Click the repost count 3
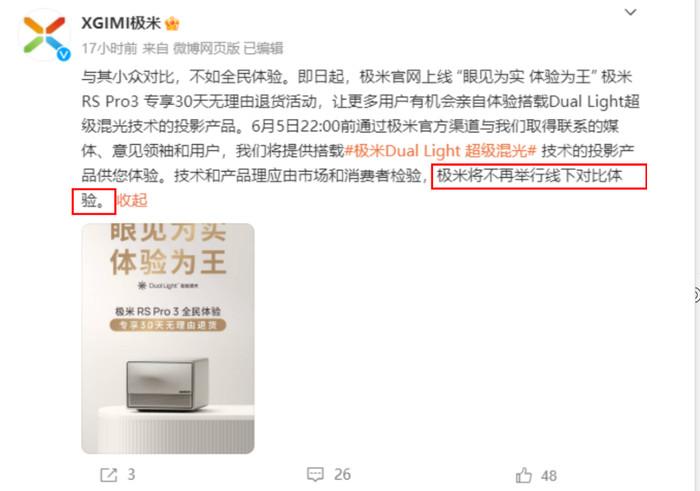The image size is (700, 491). pos(131,474)
